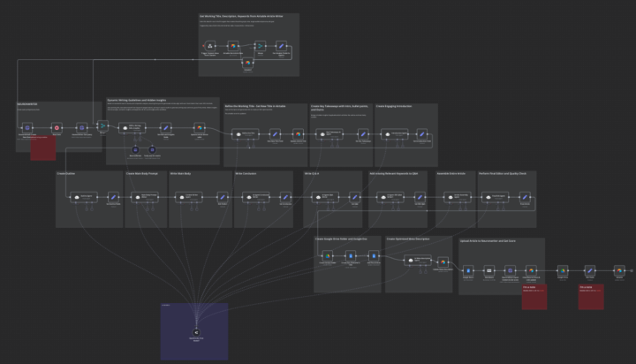Click the rightmost red "I'm a note" sticky

pyautogui.click(x=591, y=297)
